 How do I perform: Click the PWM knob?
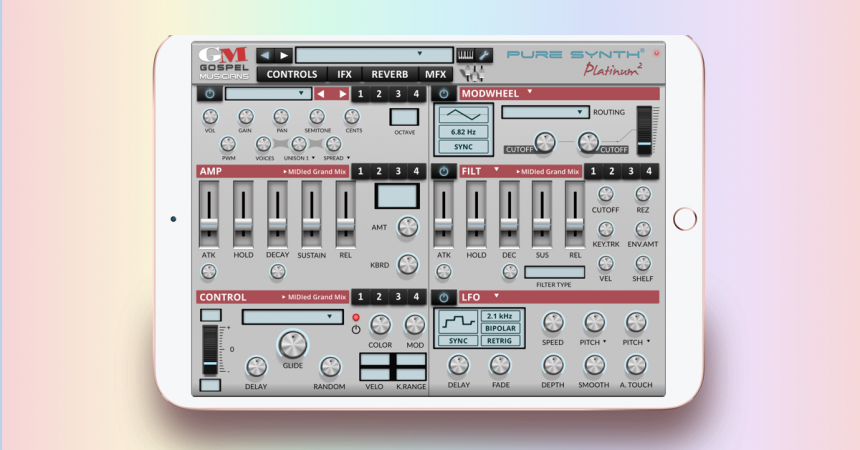coord(228,144)
